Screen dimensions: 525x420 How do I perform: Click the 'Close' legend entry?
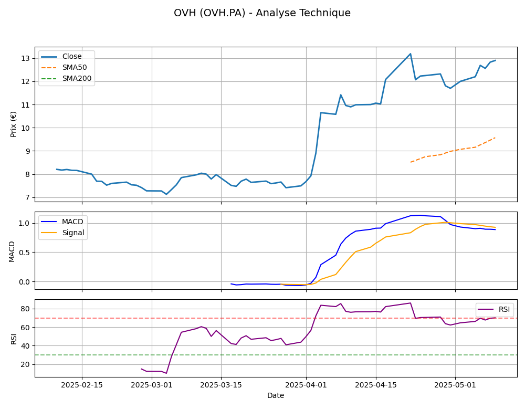point(61,56)
